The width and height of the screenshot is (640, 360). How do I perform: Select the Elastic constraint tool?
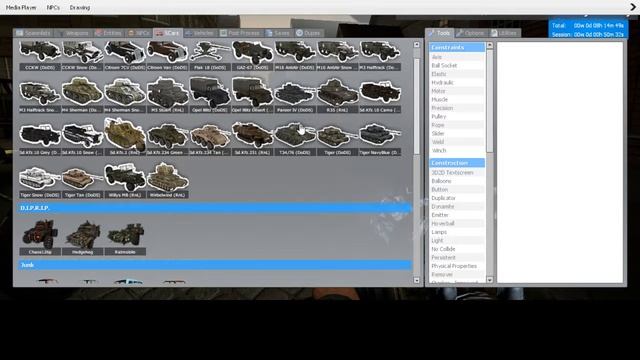click(x=457, y=74)
